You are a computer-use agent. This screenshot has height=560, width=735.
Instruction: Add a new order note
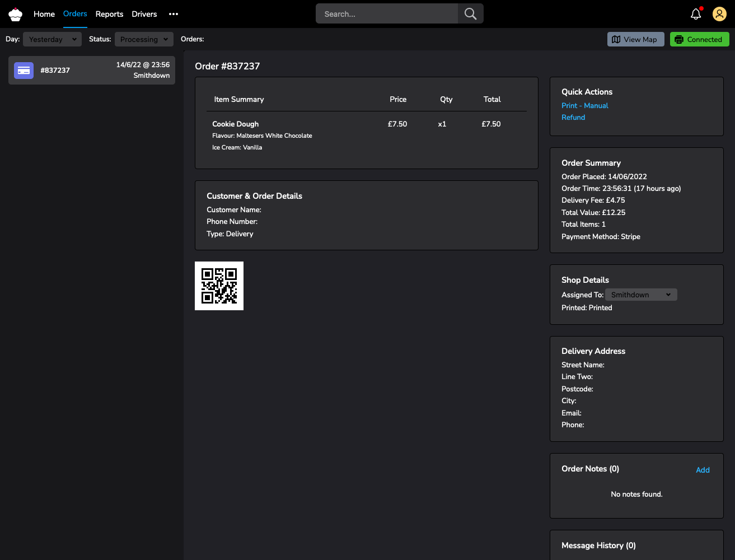(703, 470)
